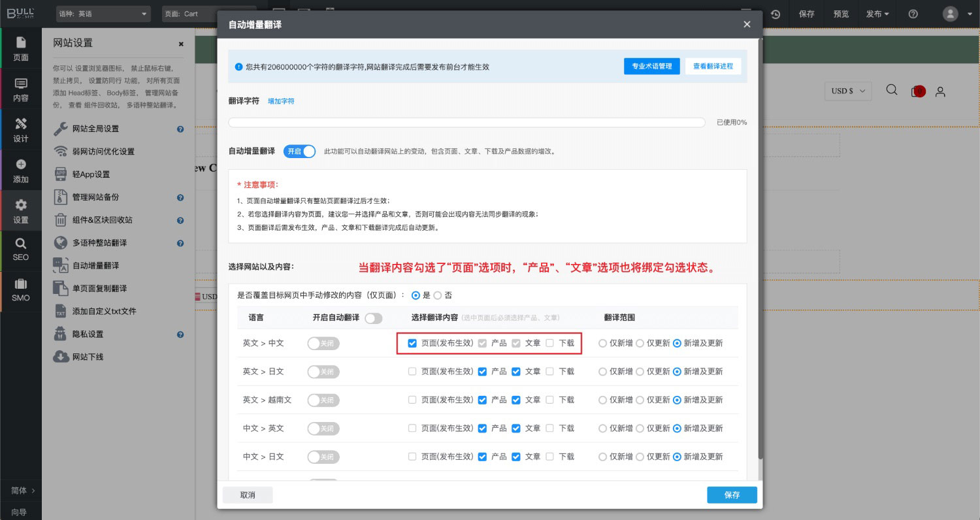This screenshot has width=980, height=520.
Task: Open the 设计 design panel icon
Action: click(21, 129)
